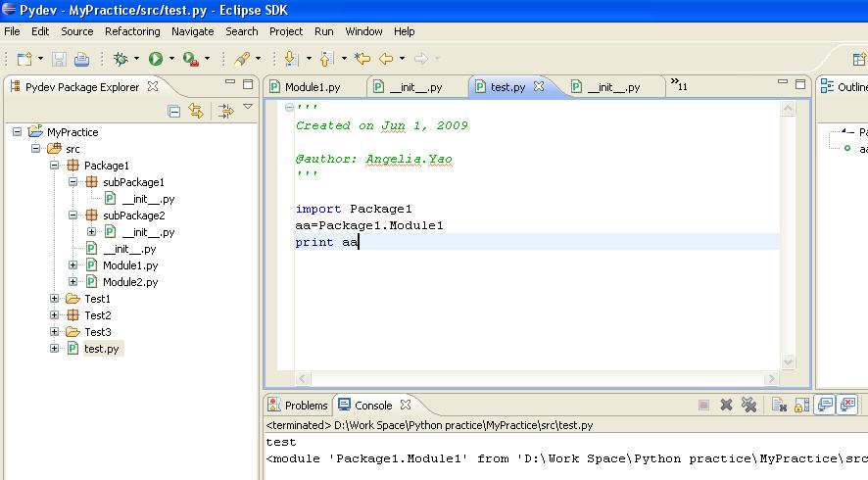Screen dimensions: 868x480
Task: Open the Source menu
Action: tap(77, 31)
